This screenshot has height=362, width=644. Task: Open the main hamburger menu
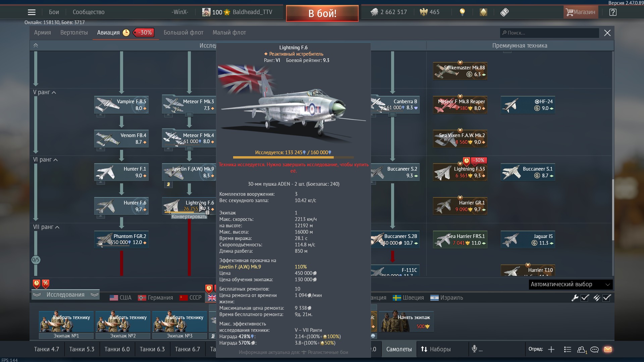click(x=32, y=12)
